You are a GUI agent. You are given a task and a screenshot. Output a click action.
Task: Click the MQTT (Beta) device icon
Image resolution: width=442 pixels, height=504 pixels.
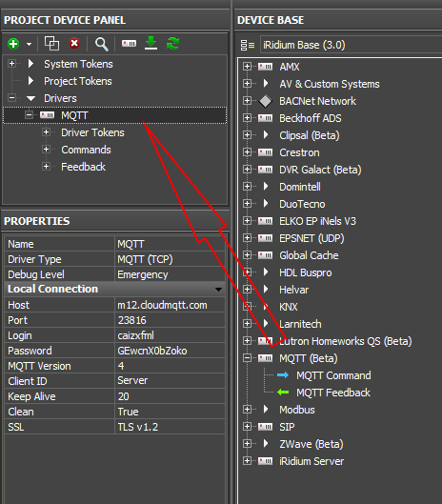click(265, 358)
